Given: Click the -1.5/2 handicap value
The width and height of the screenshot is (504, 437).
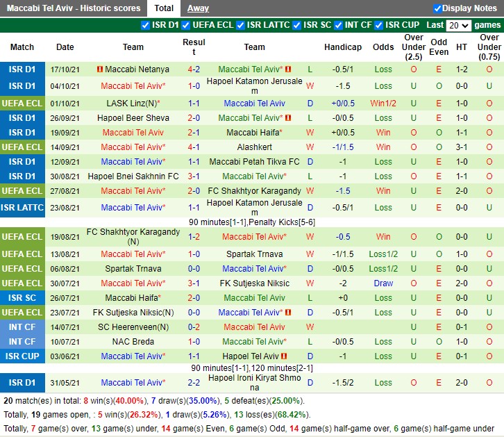Looking at the screenshot, I should [343, 382].
